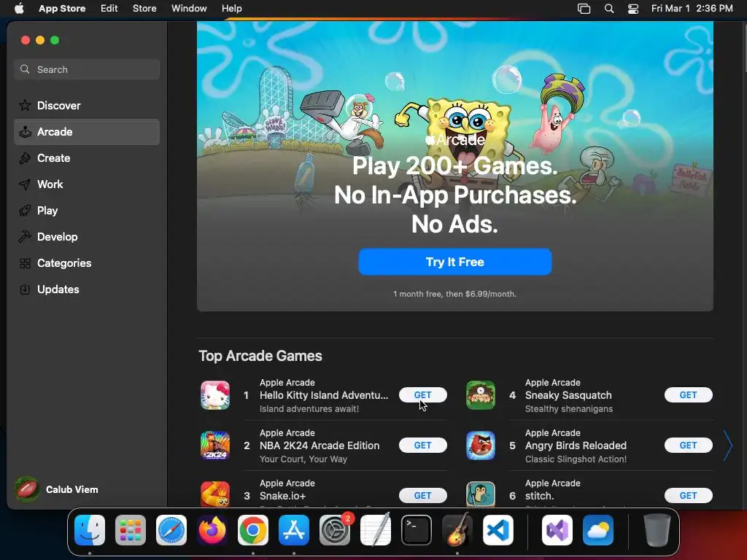The width and height of the screenshot is (747, 560).
Task: Get NBA 2K24 Arcade Edition
Action: (422, 446)
